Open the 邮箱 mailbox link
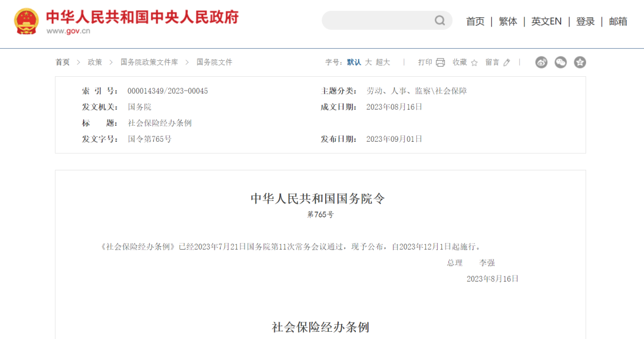This screenshot has width=644, height=339. (x=618, y=21)
